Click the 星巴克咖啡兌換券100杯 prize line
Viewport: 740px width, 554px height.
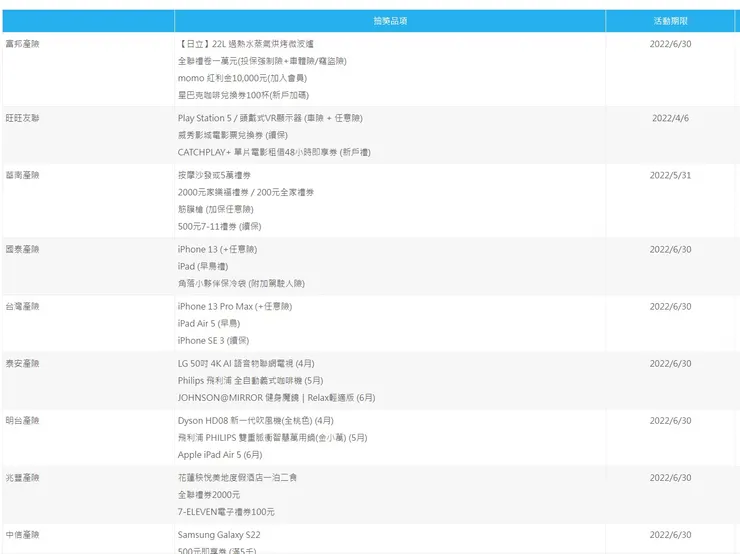243,95
